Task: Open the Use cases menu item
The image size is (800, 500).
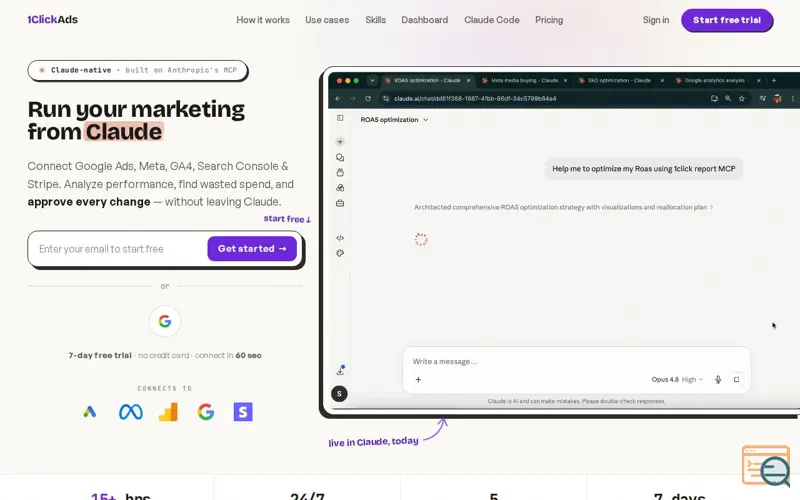Action: pyautogui.click(x=327, y=20)
